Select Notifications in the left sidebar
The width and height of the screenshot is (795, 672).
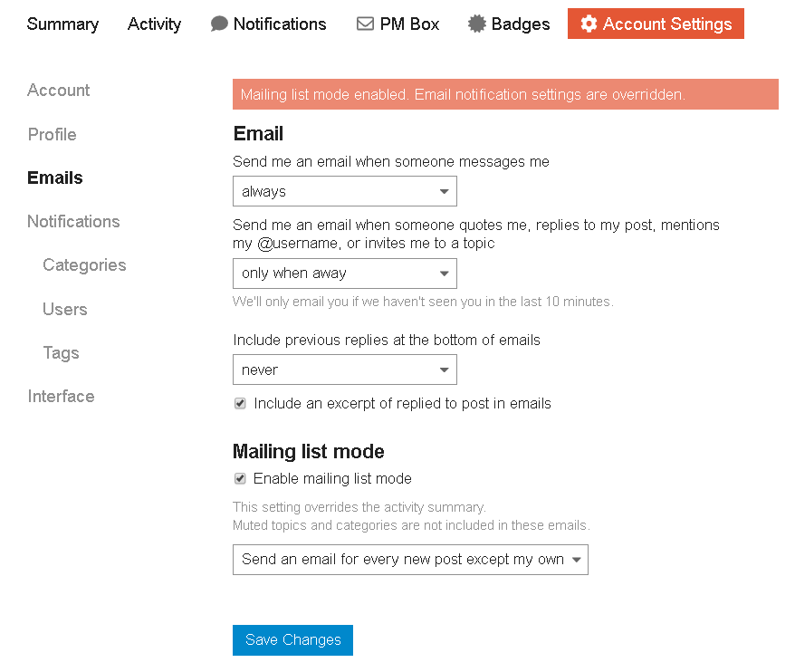coord(73,222)
